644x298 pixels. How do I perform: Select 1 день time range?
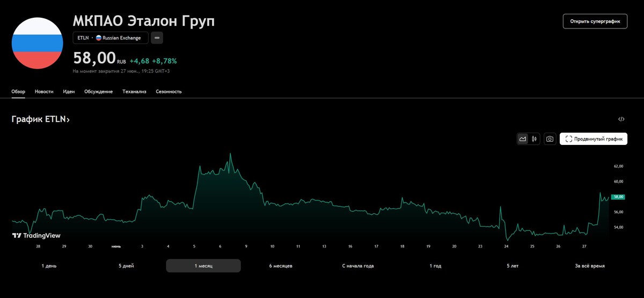coord(49,266)
